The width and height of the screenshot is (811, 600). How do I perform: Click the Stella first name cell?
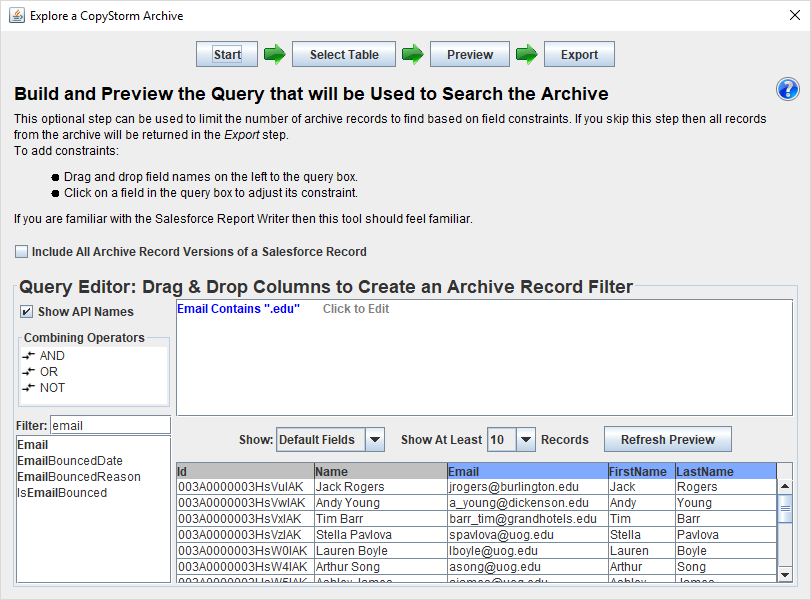pos(641,535)
